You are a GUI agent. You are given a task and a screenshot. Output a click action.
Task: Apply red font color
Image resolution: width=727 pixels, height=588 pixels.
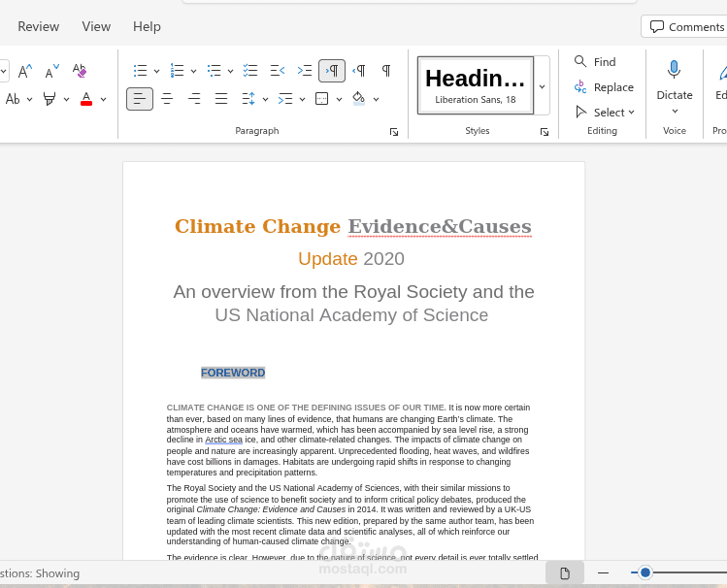tap(86, 99)
